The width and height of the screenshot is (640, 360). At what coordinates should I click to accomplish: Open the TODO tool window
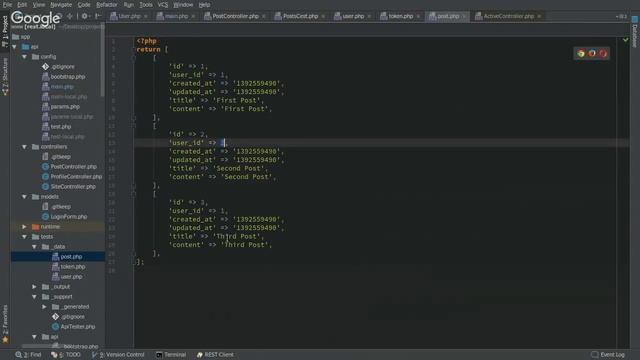(x=66, y=355)
